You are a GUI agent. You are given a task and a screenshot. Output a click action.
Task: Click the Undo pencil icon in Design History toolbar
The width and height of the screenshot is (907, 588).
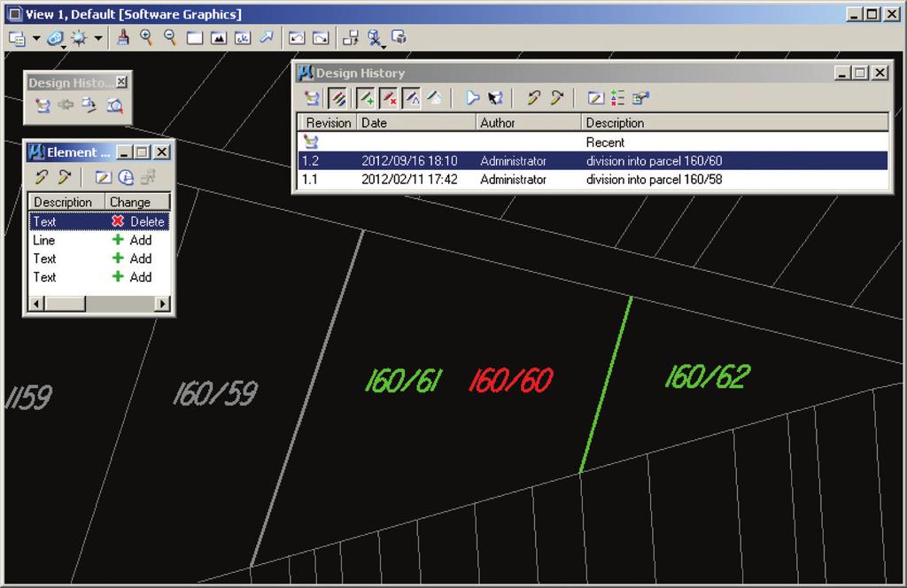533,97
